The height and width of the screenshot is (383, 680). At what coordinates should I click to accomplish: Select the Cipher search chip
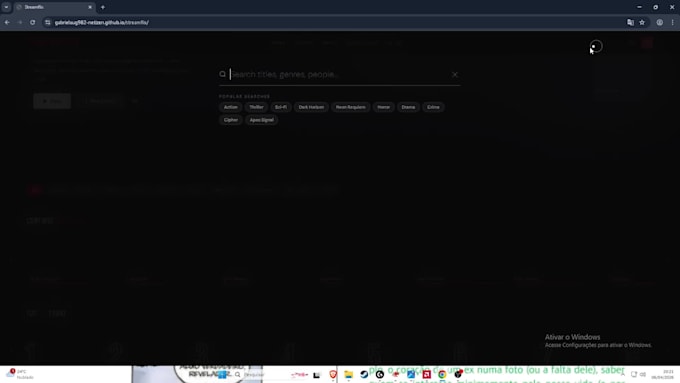coord(230,120)
